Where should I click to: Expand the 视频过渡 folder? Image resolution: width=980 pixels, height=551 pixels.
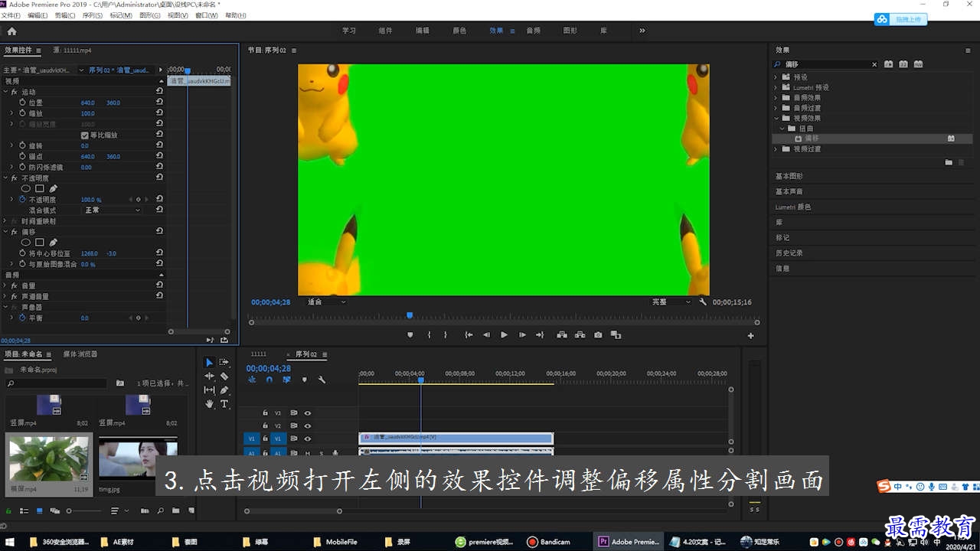pyautogui.click(x=776, y=148)
